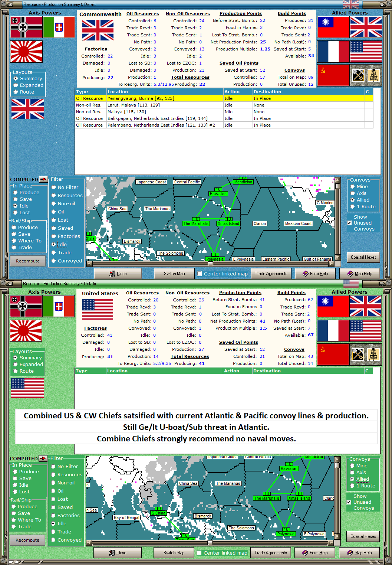Select Expanded layout in top window
Viewport: 392px width, 565px height.
[28, 85]
